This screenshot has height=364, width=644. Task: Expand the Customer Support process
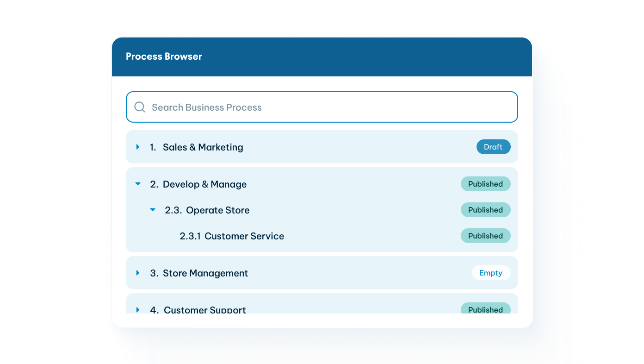[138, 309]
